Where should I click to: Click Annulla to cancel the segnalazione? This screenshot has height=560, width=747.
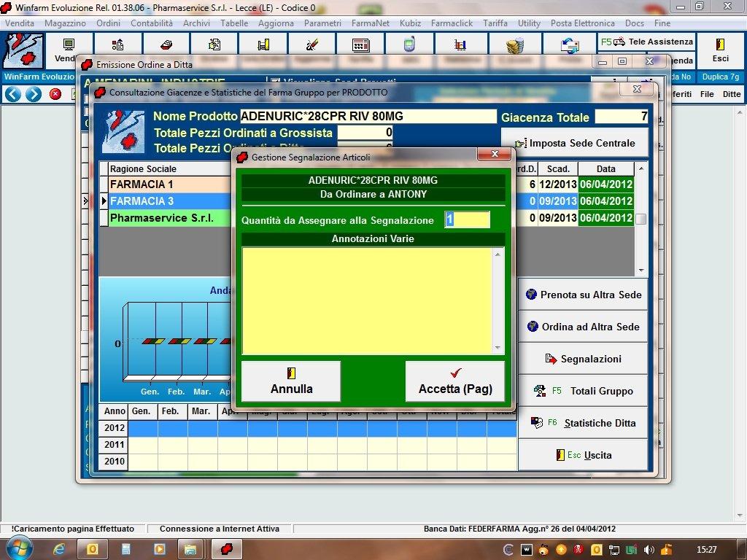(x=291, y=381)
